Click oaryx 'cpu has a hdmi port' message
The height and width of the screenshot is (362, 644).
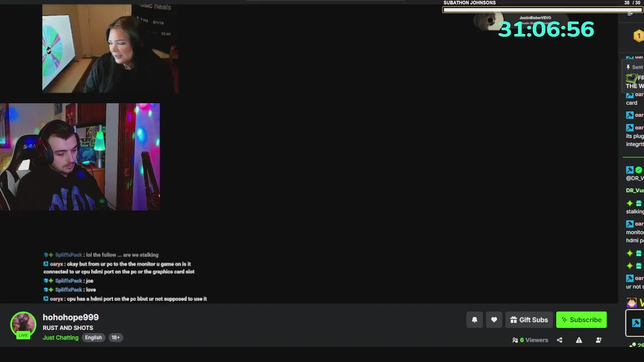[x=125, y=299]
